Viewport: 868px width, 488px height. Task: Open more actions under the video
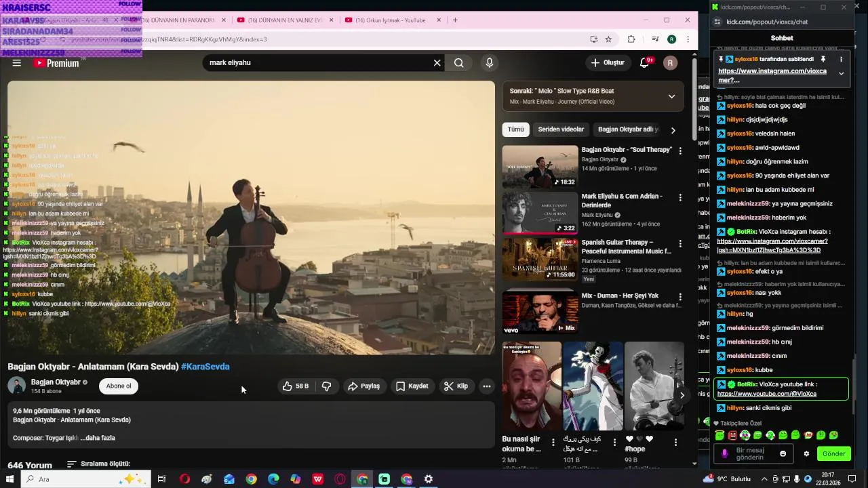[x=487, y=386]
